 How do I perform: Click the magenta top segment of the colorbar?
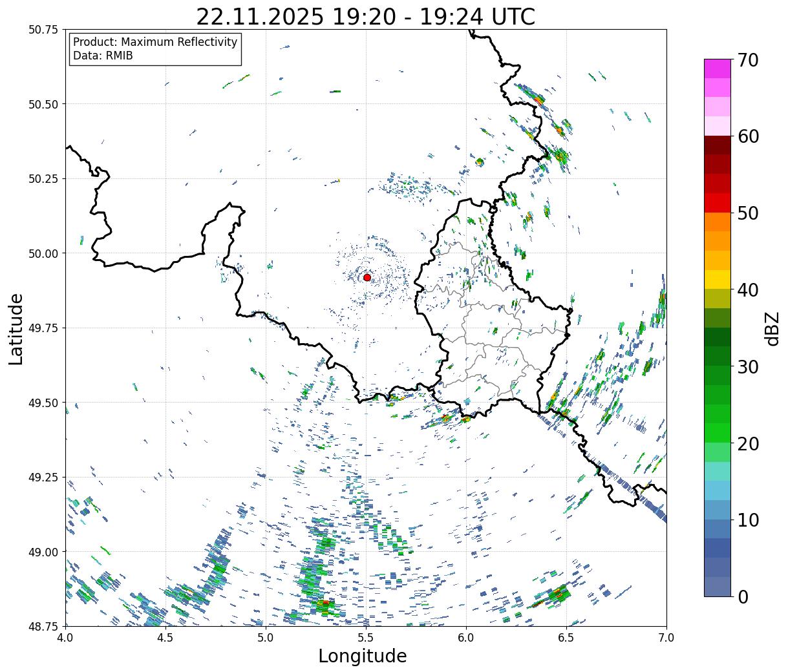(x=718, y=68)
